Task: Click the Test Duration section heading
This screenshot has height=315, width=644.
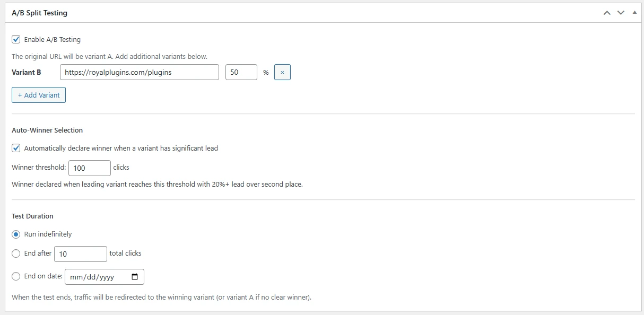Action: [x=33, y=216]
